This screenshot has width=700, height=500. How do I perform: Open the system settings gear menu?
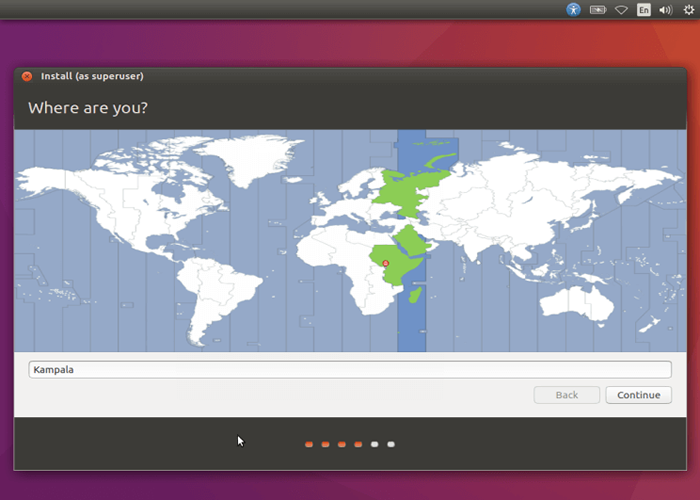tap(689, 9)
